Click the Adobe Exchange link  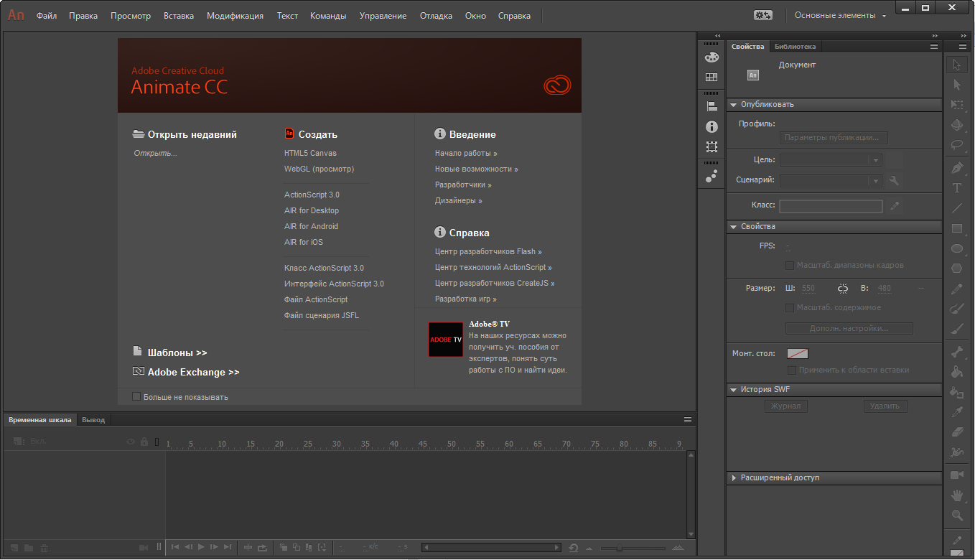pos(194,372)
